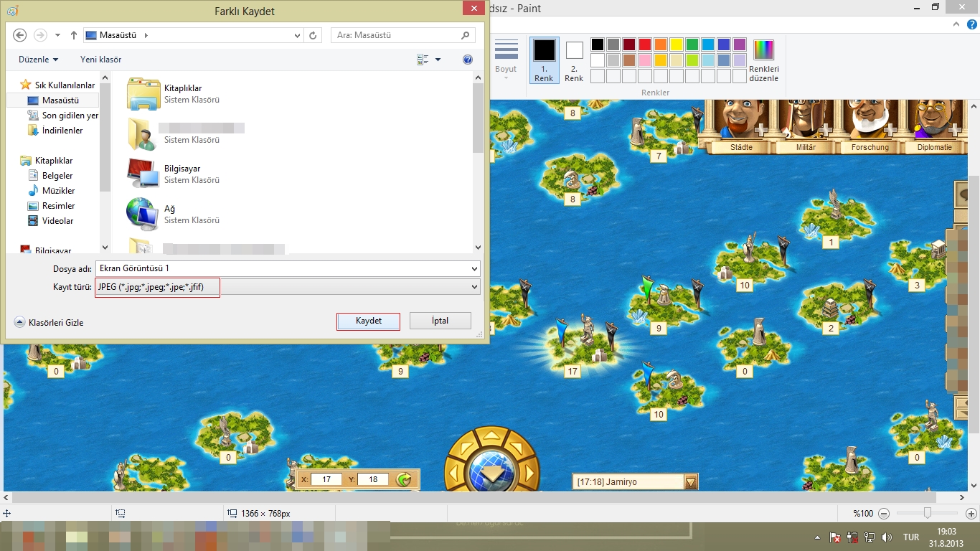This screenshot has width=980, height=551.
Task: Click the Militär tab in game
Action: click(806, 147)
